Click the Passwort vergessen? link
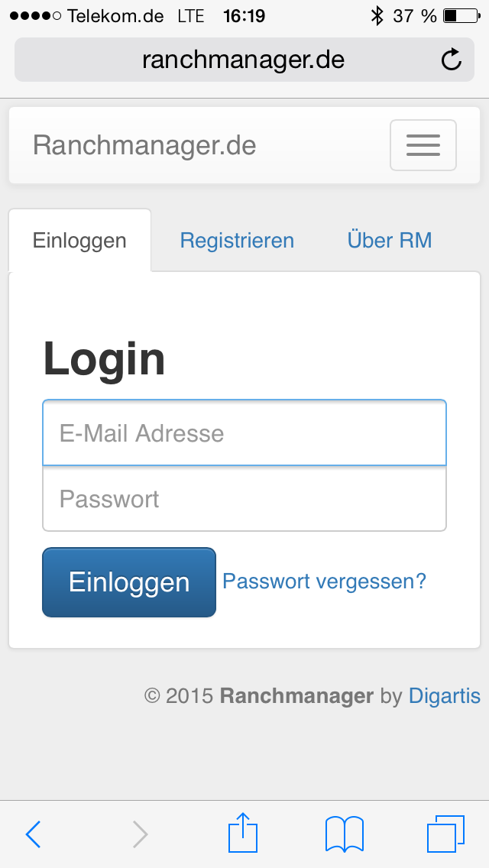This screenshot has height=868, width=489. 324,581
